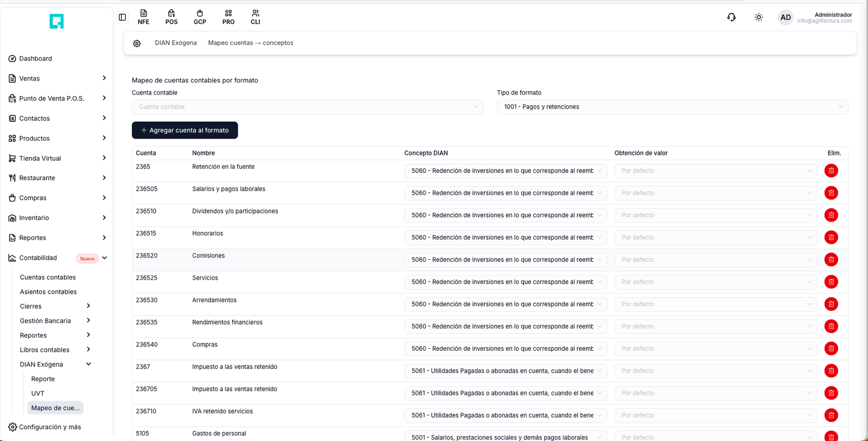The image size is (868, 441).
Task: Expand Gestión Bancaria submenu
Action: click(55, 321)
